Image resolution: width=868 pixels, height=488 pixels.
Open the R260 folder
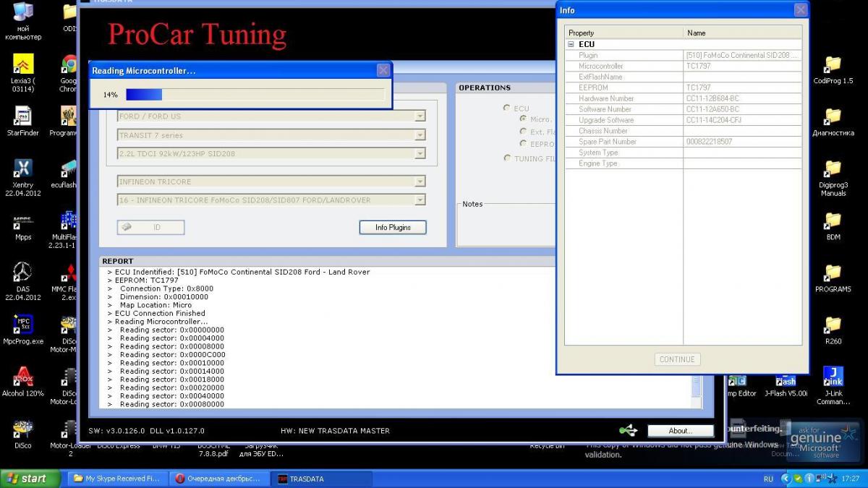833,330
